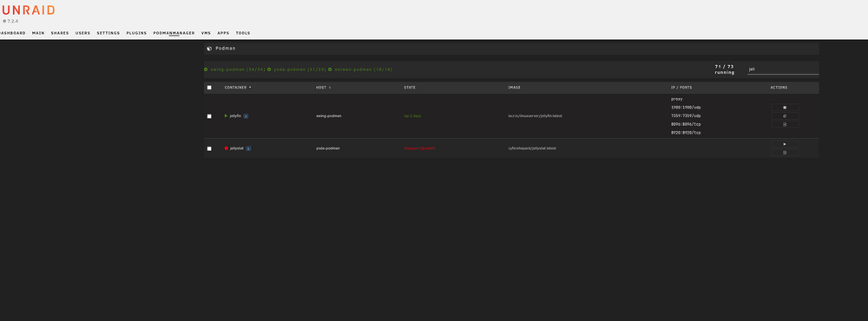Viewport: 868px width, 321px height.
Task: Click the green running icon for jellyfin
Action: [x=226, y=116]
